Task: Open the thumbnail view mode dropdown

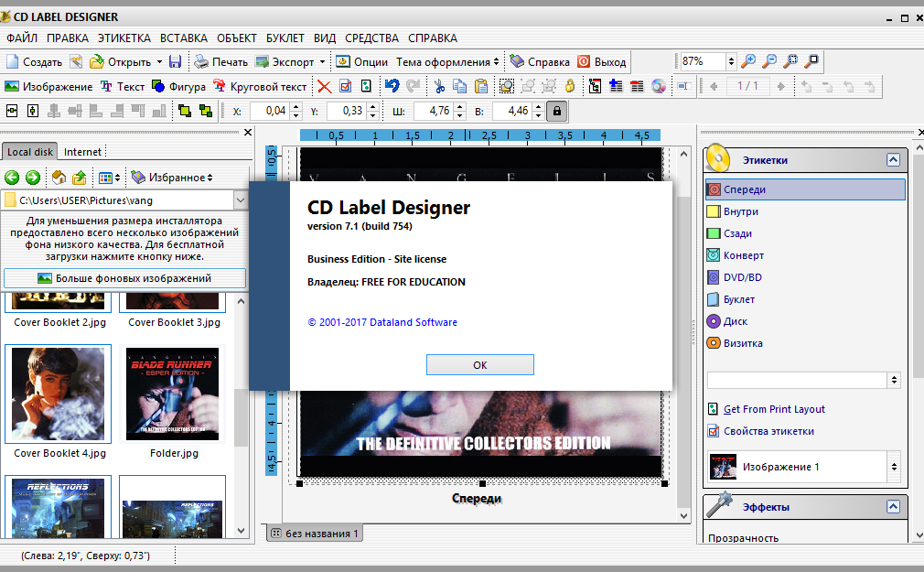Action: pyautogui.click(x=110, y=178)
